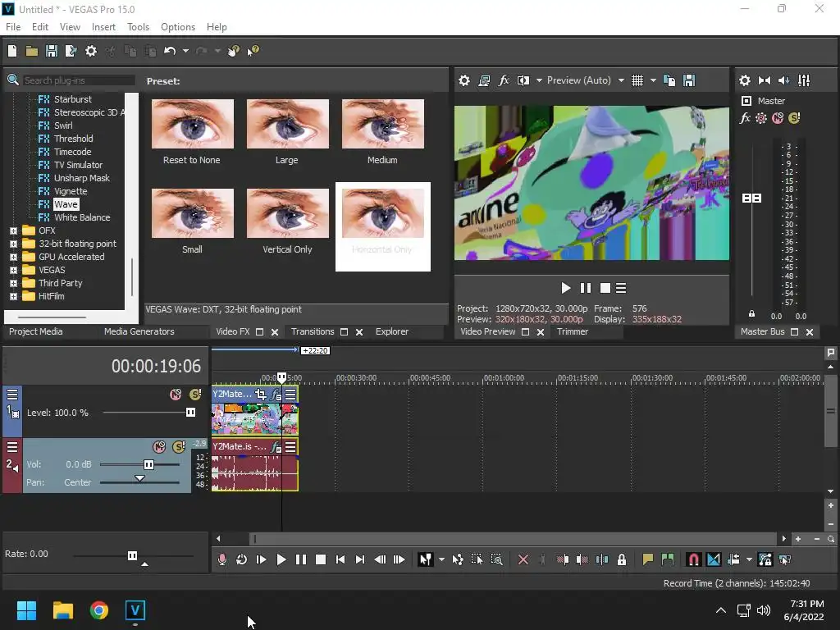Solo audio track 2
840x630 pixels.
(178, 447)
